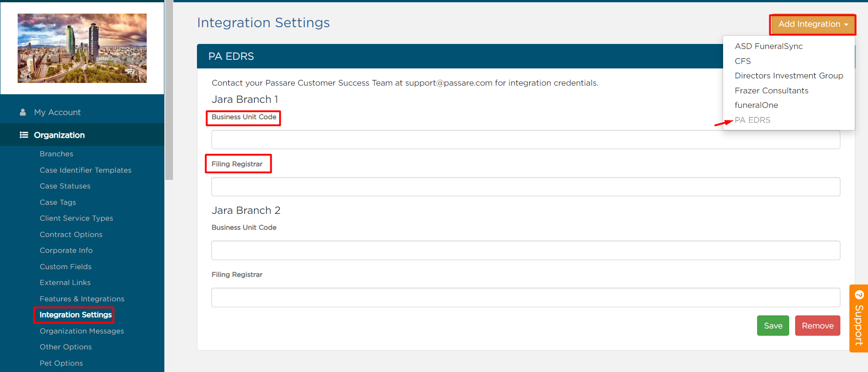Focus Jara Branch 2 Business Unit Code field

coord(525,250)
